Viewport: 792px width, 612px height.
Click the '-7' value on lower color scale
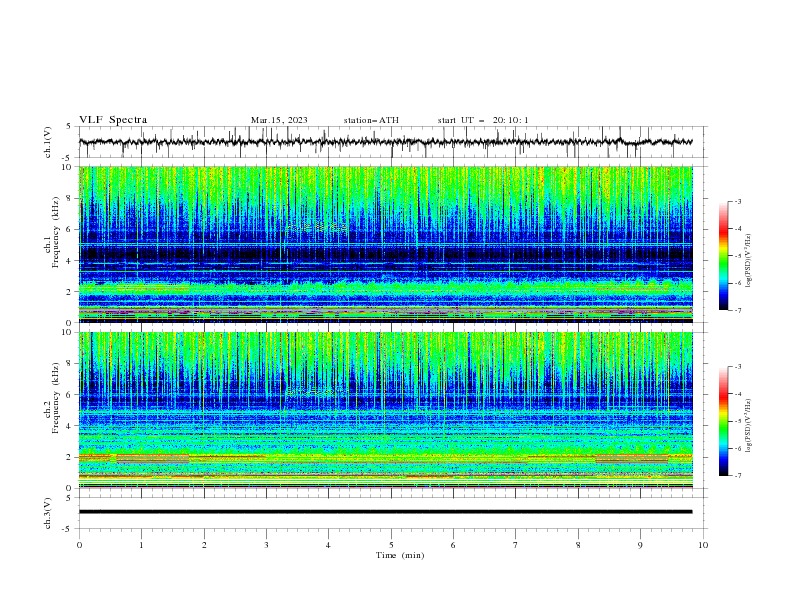(x=738, y=475)
